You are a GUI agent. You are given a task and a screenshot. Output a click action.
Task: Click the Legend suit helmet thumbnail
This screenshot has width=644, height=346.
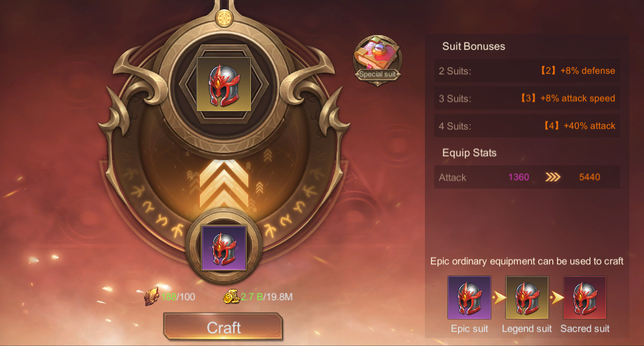tap(527, 298)
